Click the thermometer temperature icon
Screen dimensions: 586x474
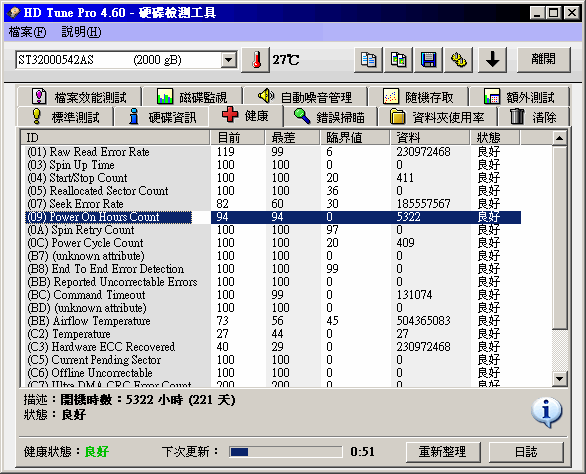pyautogui.click(x=256, y=60)
